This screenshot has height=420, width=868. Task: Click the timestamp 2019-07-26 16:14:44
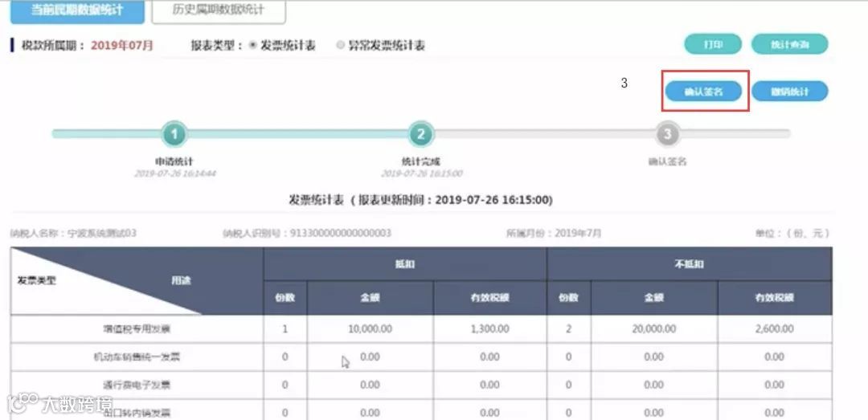coord(175,173)
